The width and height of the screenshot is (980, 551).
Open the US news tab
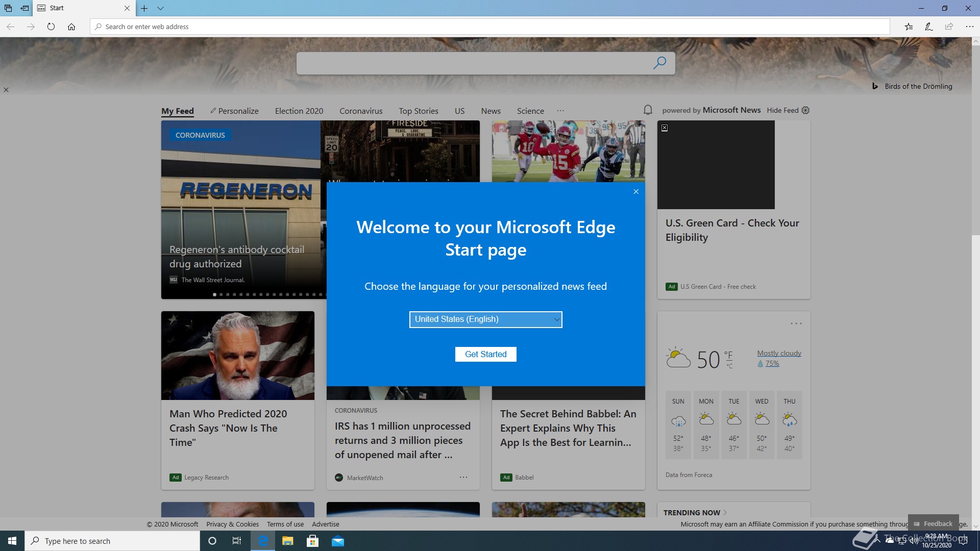point(459,111)
